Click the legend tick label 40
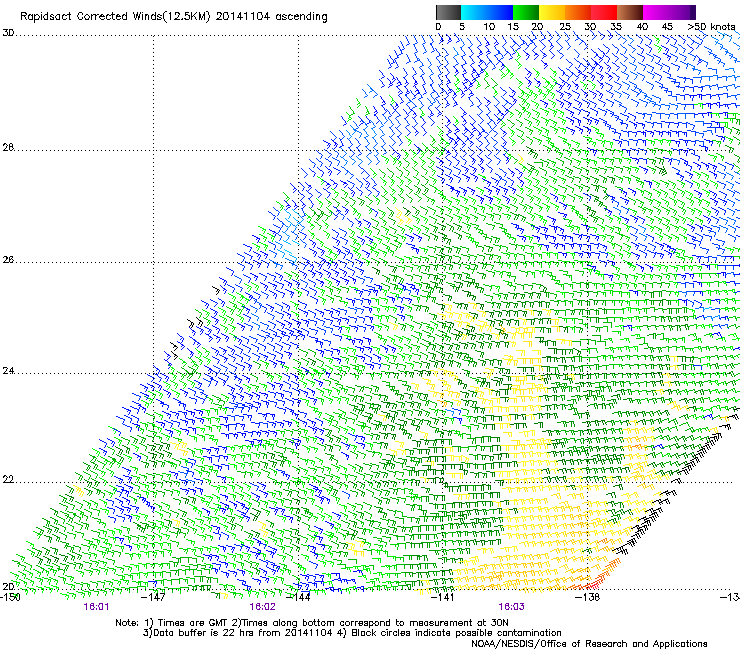Screen dimensions: 740x650 point(642,27)
